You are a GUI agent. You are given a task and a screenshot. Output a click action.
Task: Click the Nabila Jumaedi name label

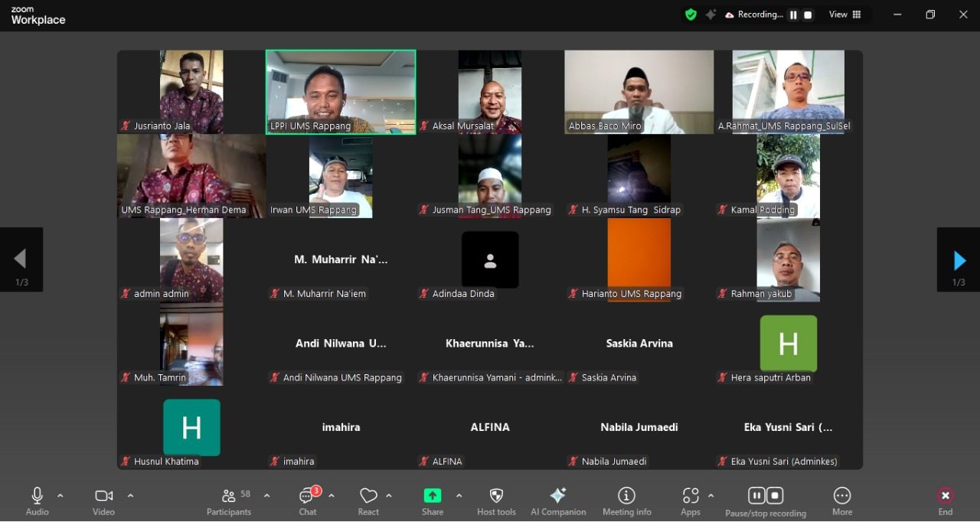point(614,462)
